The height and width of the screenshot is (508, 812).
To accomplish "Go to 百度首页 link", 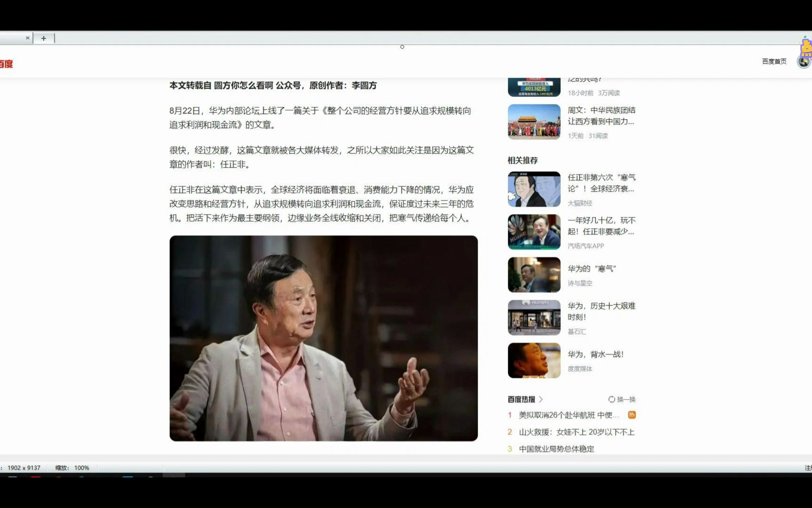I will 774,61.
